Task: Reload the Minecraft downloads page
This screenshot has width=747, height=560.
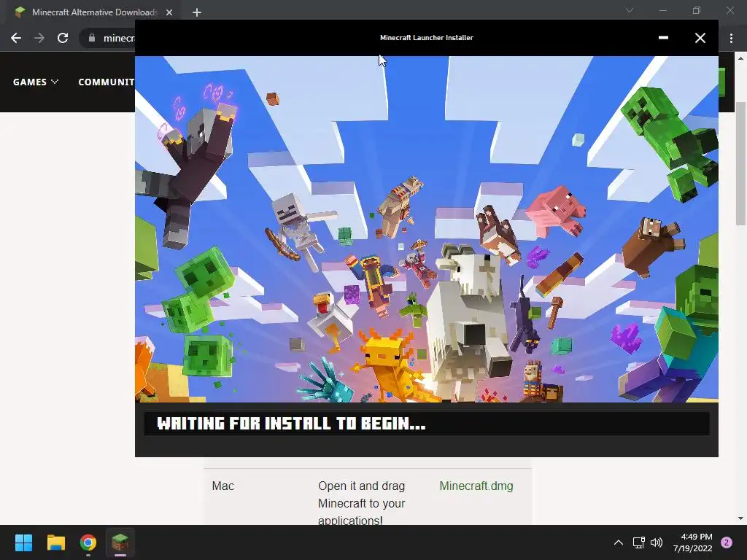Action: point(63,38)
